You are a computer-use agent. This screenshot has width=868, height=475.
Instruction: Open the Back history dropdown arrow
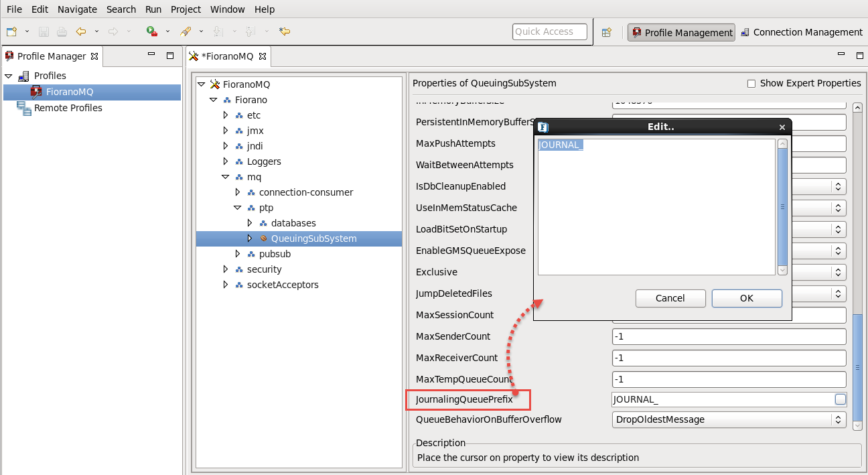[96, 31]
